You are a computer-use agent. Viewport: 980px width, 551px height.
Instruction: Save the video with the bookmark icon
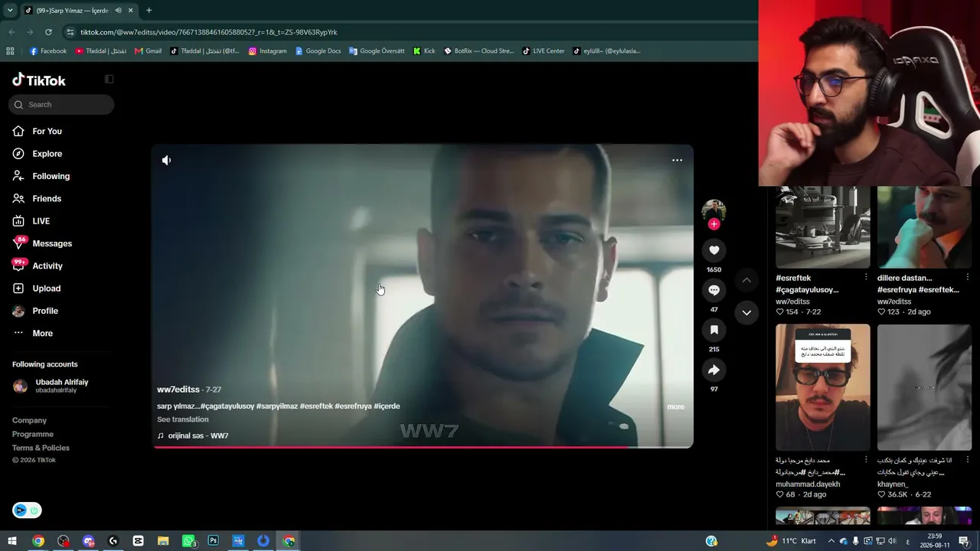(714, 330)
